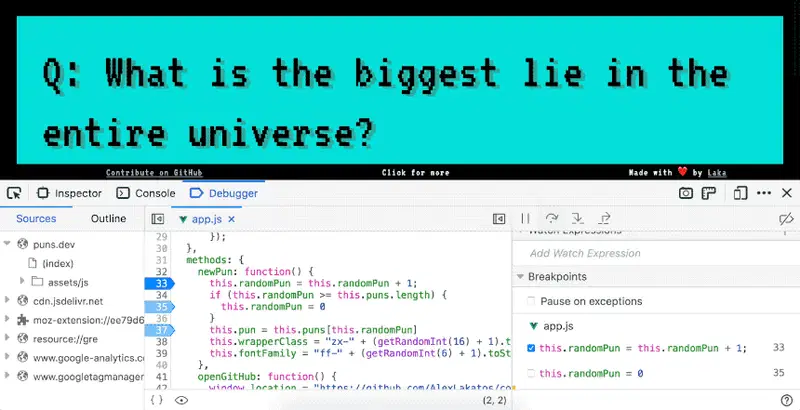Close the app.js file tab
Image resolution: width=800 pixels, height=410 pixels.
click(232, 218)
